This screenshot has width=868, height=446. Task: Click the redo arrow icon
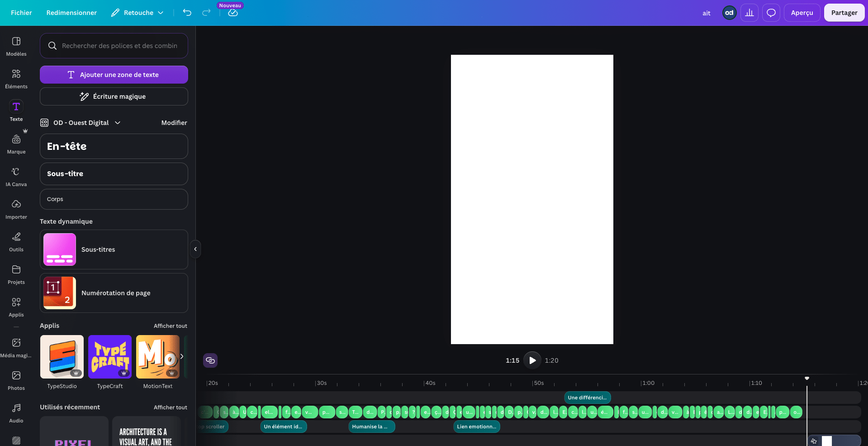206,13
